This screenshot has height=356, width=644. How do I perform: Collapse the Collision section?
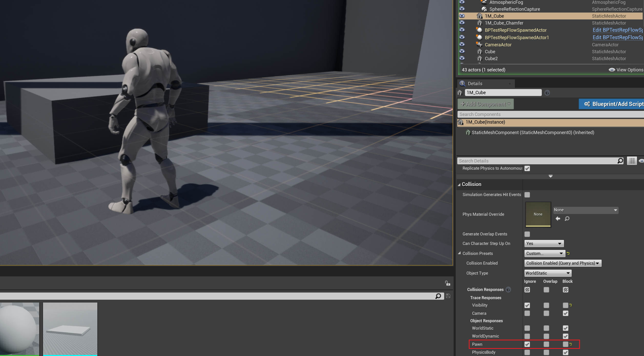[x=459, y=185]
